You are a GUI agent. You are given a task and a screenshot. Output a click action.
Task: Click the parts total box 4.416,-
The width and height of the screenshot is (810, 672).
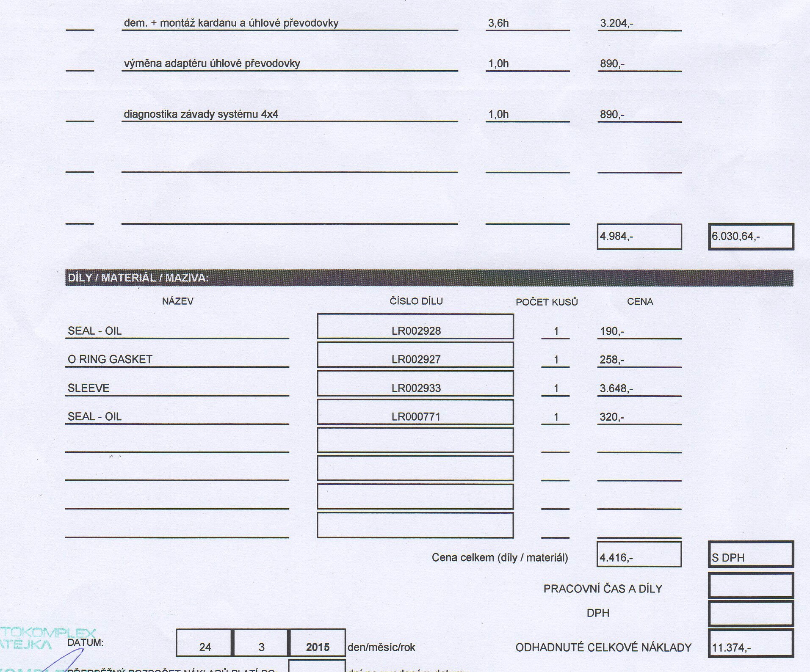(639, 554)
